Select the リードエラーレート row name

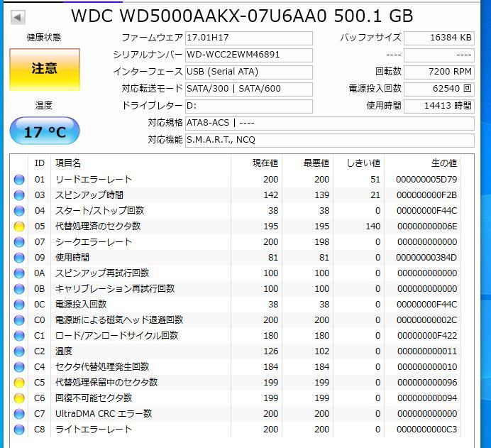94,180
